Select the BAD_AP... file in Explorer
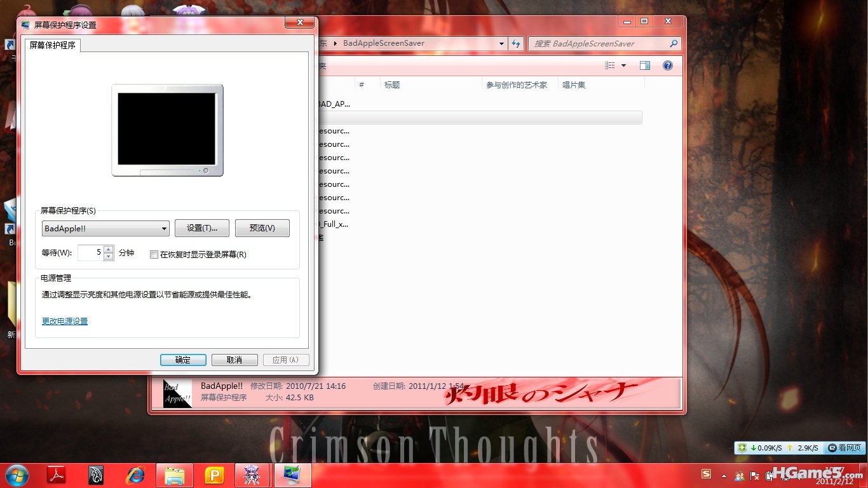 [334, 104]
